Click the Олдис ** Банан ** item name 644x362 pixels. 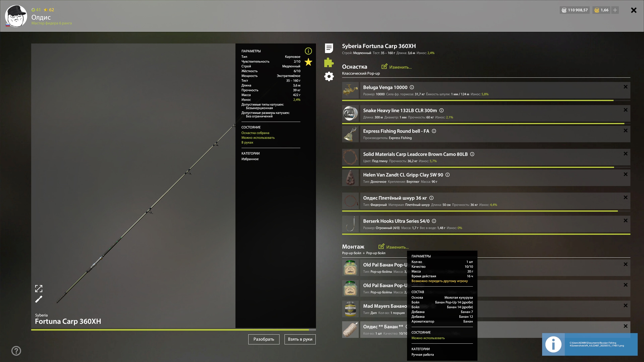click(x=383, y=327)
